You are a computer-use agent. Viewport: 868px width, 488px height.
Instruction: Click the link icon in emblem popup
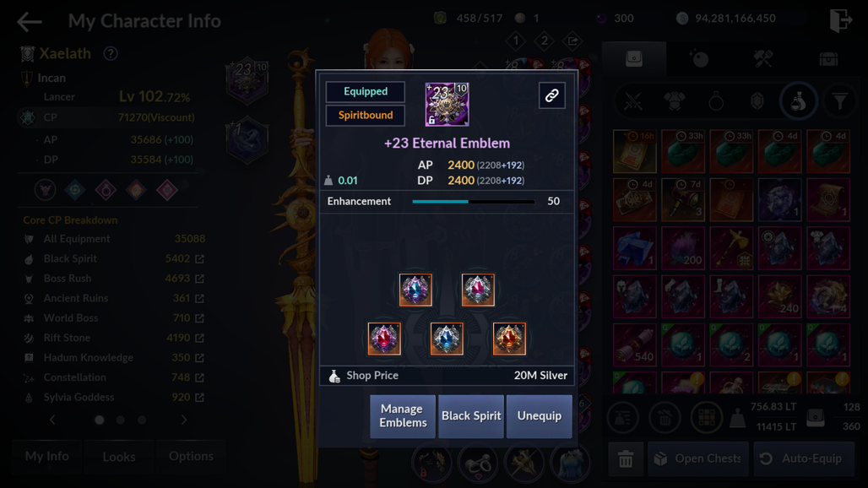552,95
